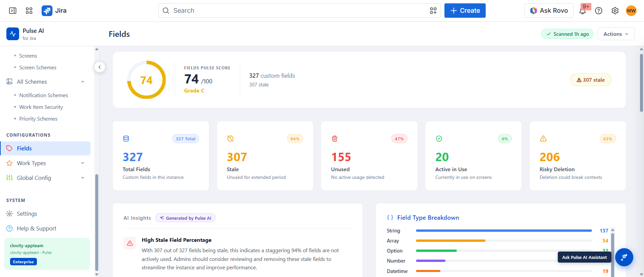The height and width of the screenshot is (277, 644).
Task: Collapse the All Schemes section
Action: point(83,82)
